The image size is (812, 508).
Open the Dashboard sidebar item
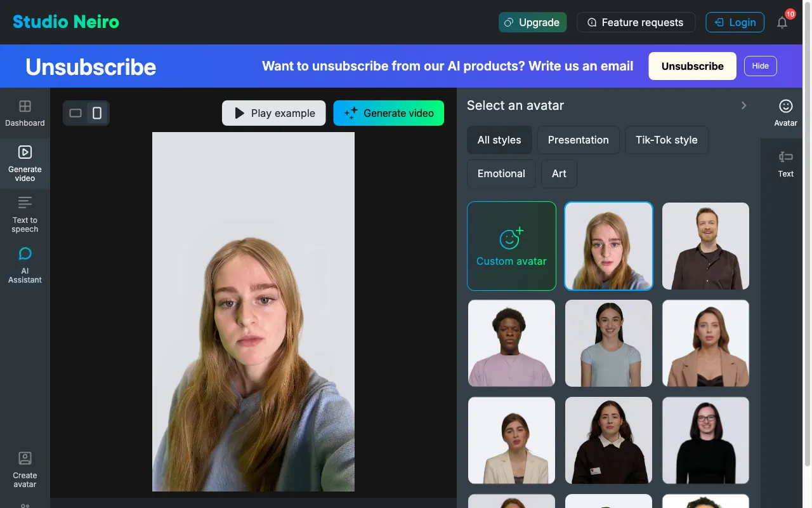click(x=25, y=113)
